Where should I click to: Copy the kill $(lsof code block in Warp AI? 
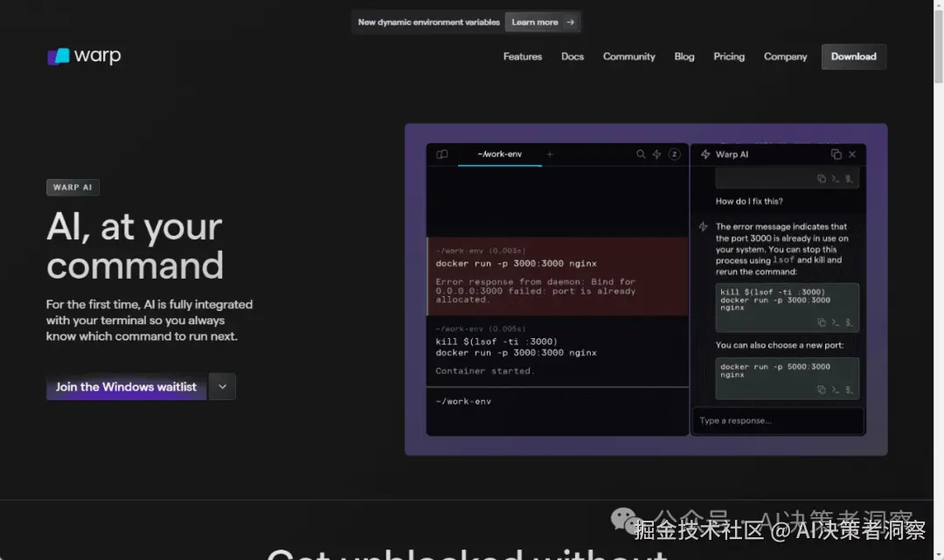[821, 323]
